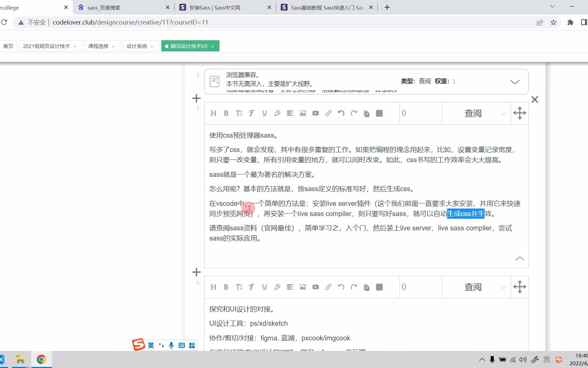
Task: Close the 设计系统 page tab
Action: click(152, 47)
